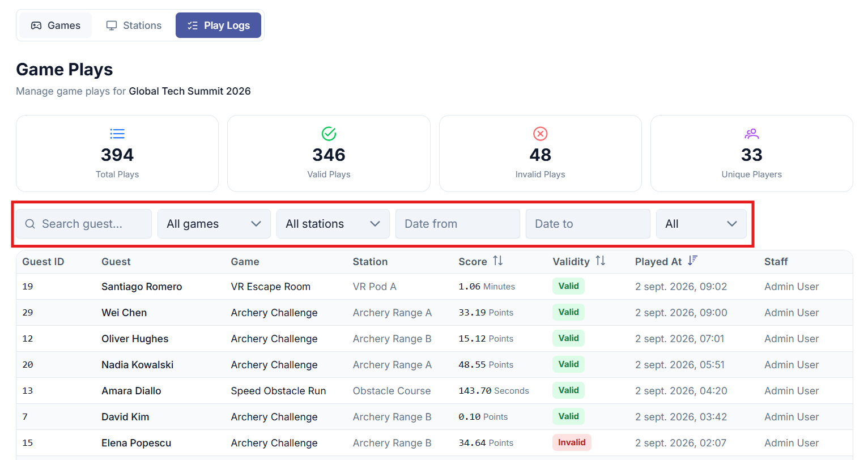Click the 48 Invalid Plays card
This screenshot has width=868, height=460.
click(540, 154)
